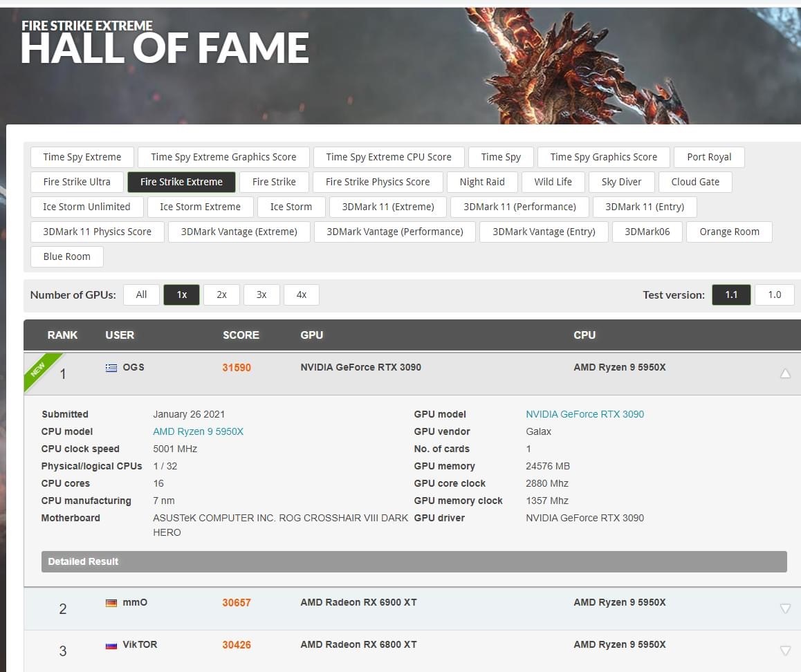Viewport: 801px width, 672px height.
Task: Open the plain Ice Storm tab
Action: coord(291,207)
